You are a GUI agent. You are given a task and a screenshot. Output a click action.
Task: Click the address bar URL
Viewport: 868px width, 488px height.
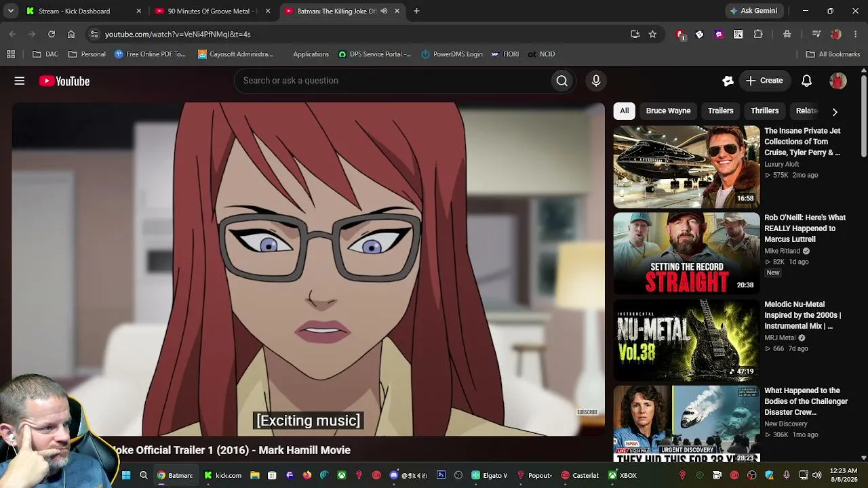[178, 34]
